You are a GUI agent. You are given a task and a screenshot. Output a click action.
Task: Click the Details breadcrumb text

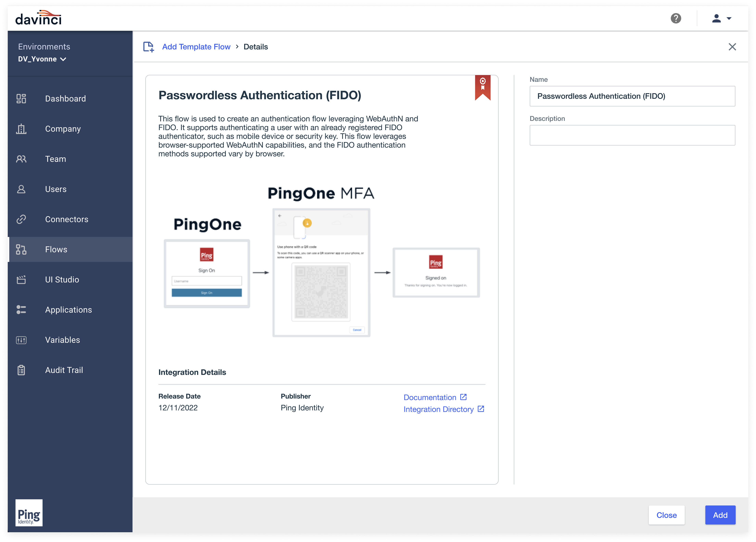(256, 47)
